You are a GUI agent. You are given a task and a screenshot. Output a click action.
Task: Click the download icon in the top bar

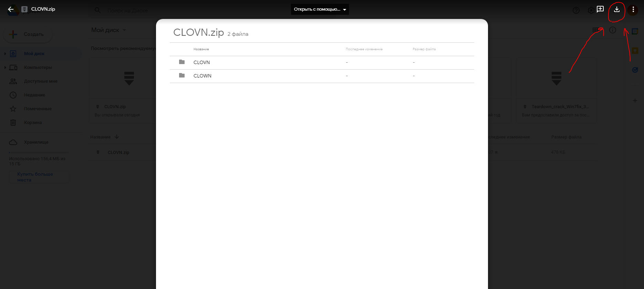pos(617,9)
